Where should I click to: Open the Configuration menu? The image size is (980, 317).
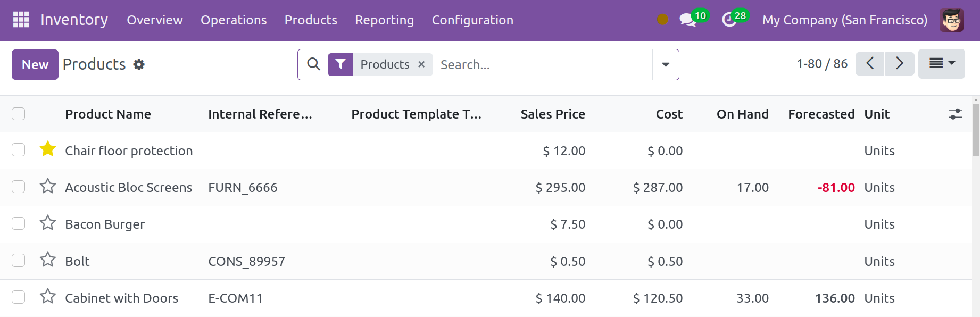(x=472, y=20)
